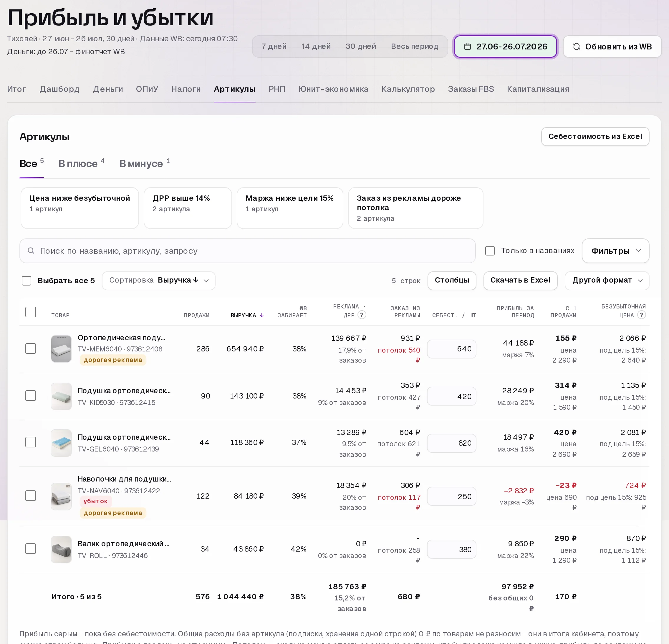Click the Цена ниже безубыточной card
Screen dimensions: 669x644
80,208
